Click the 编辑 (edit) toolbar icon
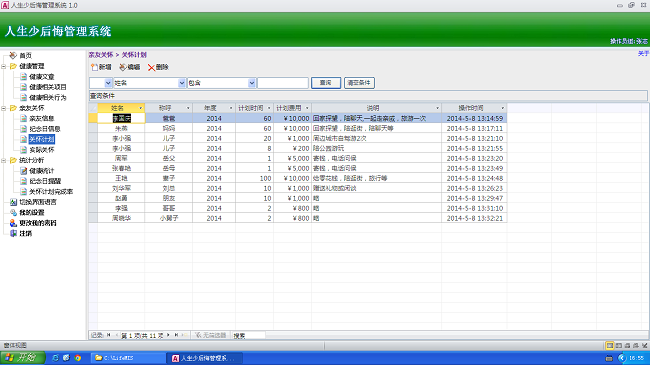 point(123,67)
